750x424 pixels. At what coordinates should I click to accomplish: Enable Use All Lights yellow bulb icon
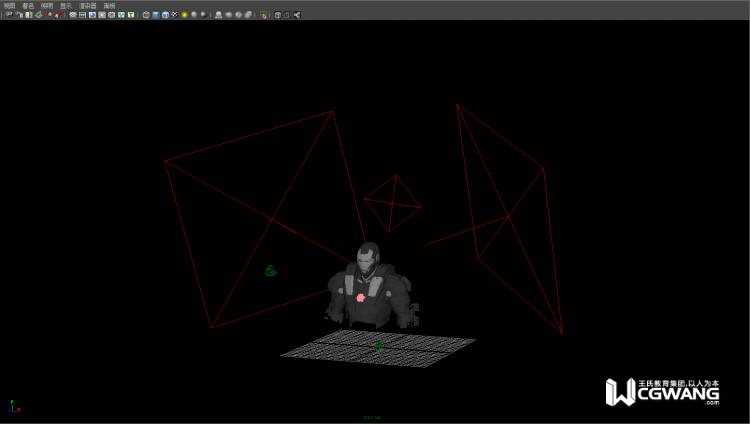click(184, 15)
